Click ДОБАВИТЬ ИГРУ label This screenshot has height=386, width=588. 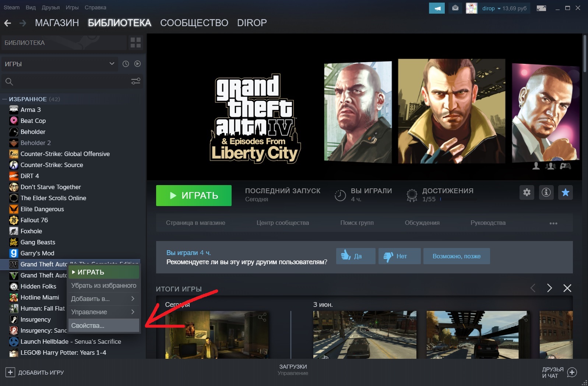click(x=41, y=372)
